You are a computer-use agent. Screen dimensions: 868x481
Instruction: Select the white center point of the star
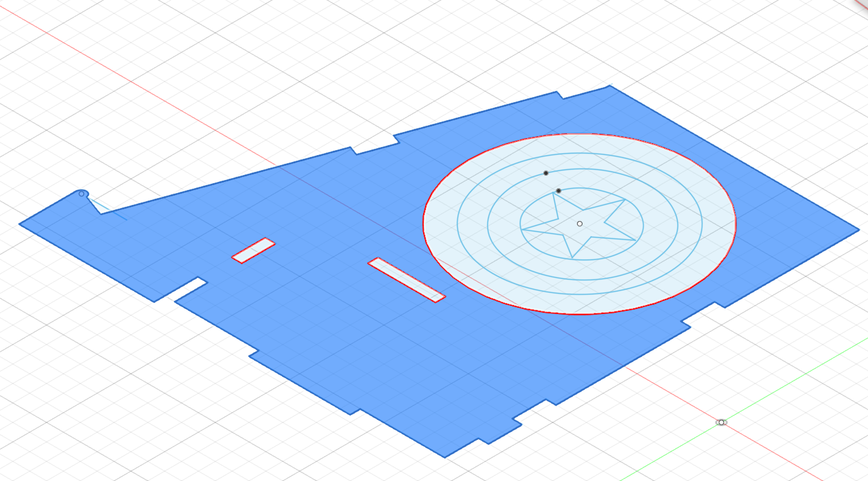pos(579,224)
